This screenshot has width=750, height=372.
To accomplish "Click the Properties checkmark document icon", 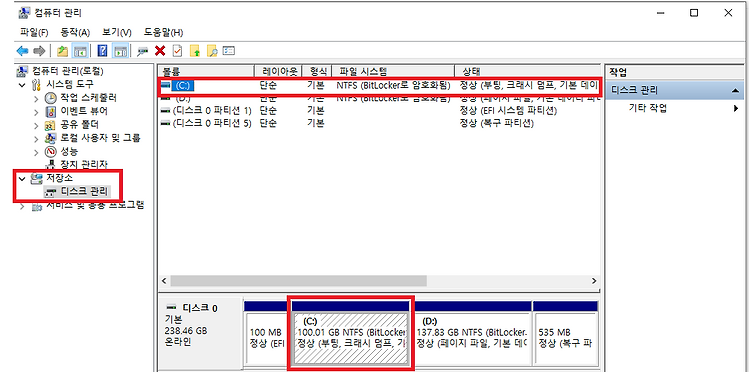I will tap(177, 51).
